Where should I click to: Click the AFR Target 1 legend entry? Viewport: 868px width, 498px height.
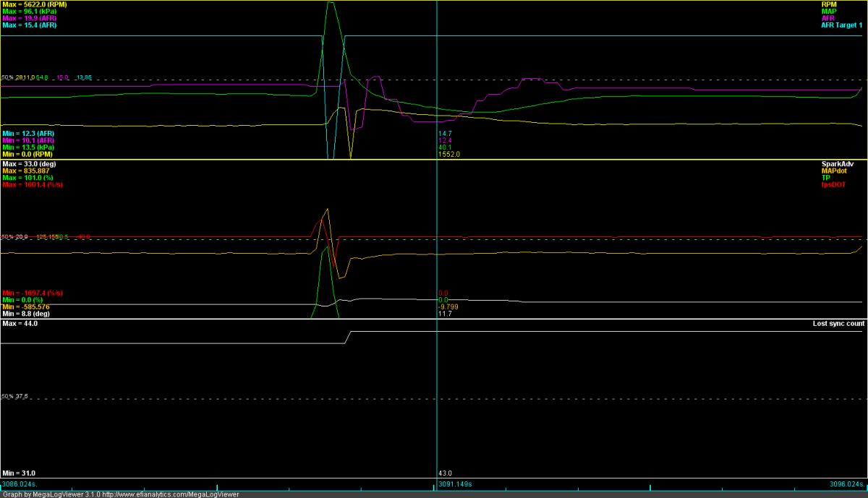coord(840,25)
